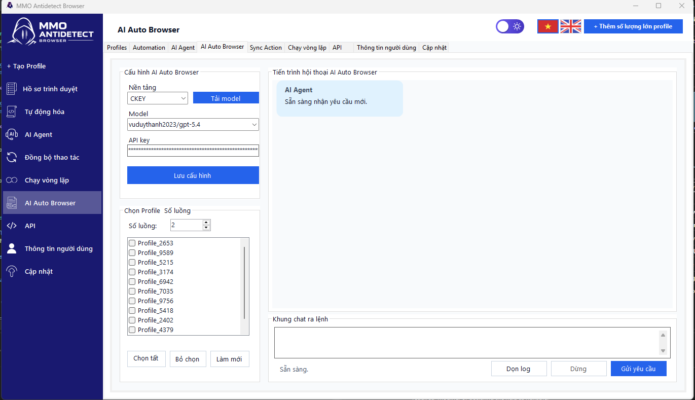Check the Profile_9589 checkbox

(x=132, y=253)
